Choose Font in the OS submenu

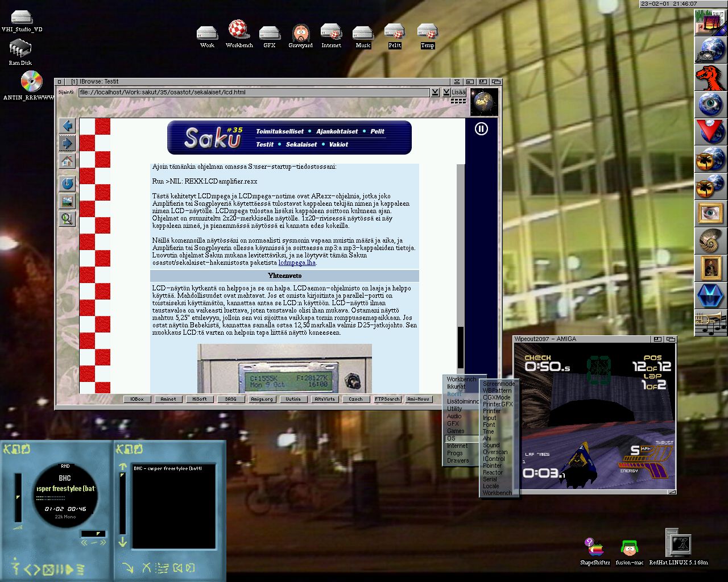pyautogui.click(x=489, y=425)
